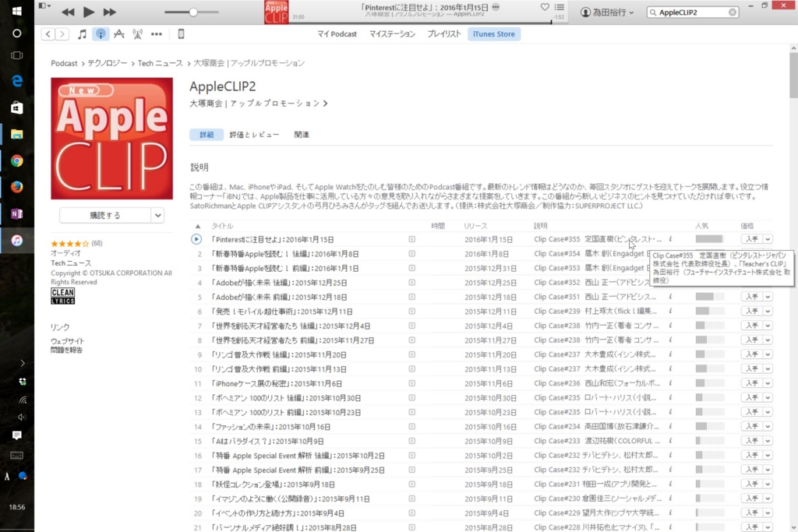This screenshot has width=798, height=532.
Task: Select the iTunes Store tab
Action: pyautogui.click(x=493, y=34)
